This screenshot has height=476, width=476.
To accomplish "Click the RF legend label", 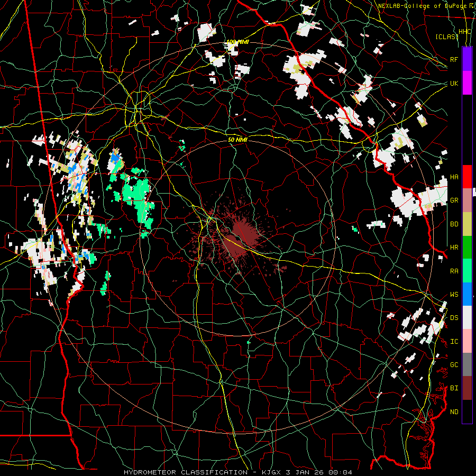I will 454,59.
